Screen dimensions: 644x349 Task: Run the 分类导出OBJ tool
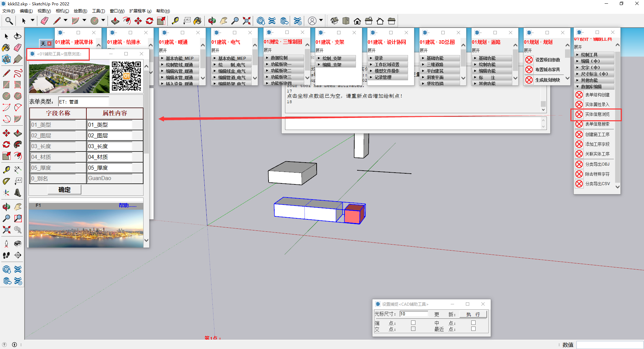[597, 164]
